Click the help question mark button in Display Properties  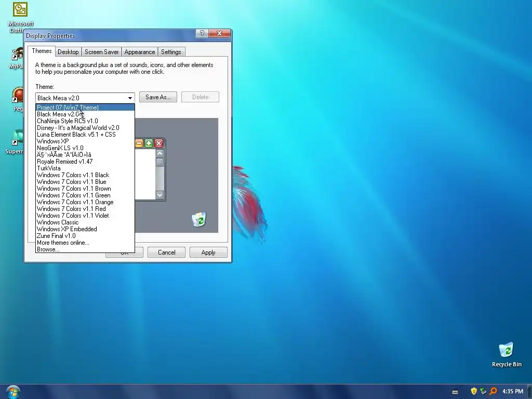[202, 33]
